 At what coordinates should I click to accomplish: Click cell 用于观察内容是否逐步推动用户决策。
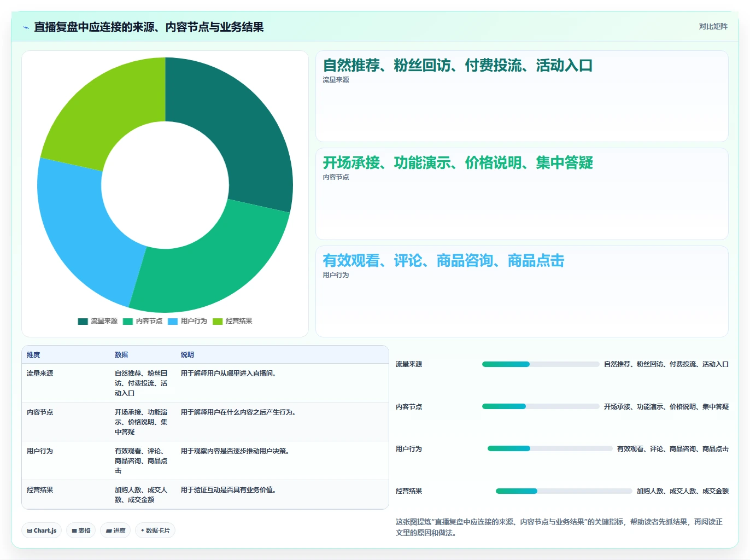236,451
